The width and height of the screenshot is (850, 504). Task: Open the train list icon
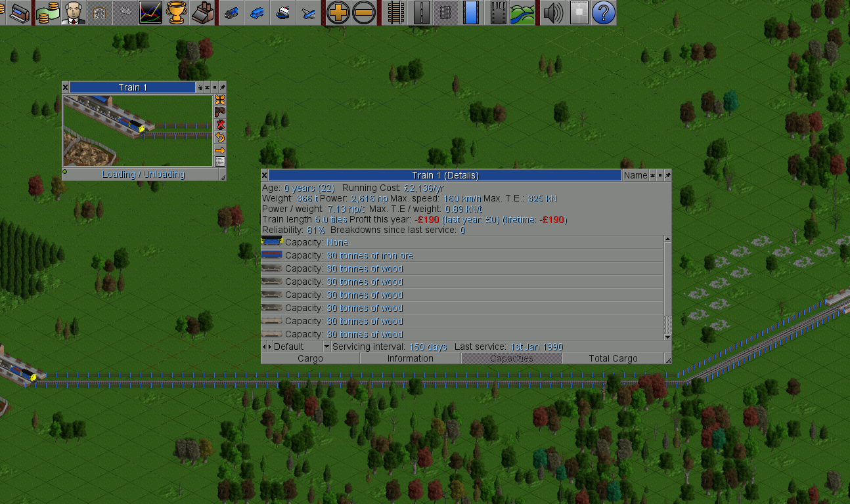point(231,12)
